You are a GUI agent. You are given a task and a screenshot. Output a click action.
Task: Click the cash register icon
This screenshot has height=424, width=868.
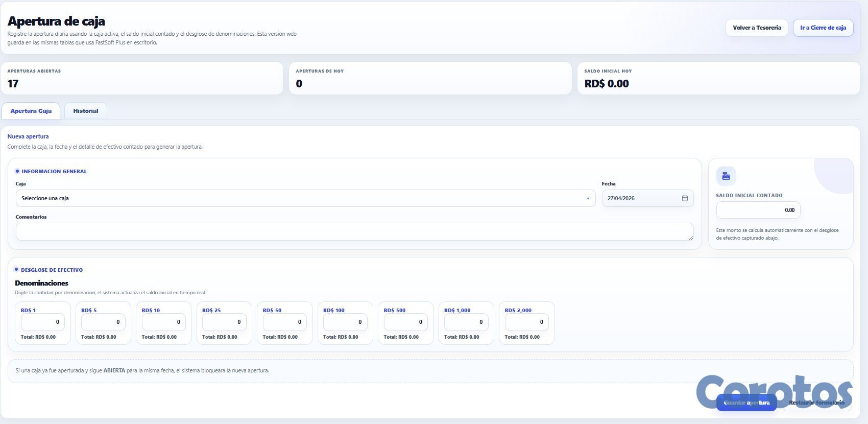point(726,176)
